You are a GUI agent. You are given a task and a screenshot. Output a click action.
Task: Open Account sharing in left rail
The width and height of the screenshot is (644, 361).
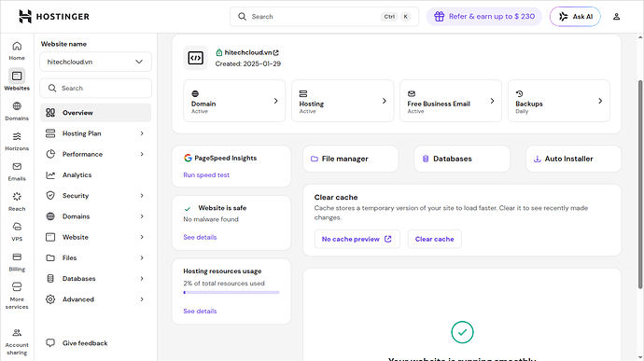[x=17, y=341]
